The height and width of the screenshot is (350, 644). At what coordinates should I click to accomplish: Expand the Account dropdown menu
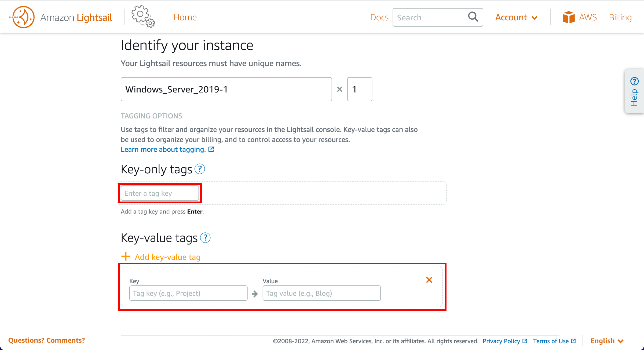click(x=516, y=17)
